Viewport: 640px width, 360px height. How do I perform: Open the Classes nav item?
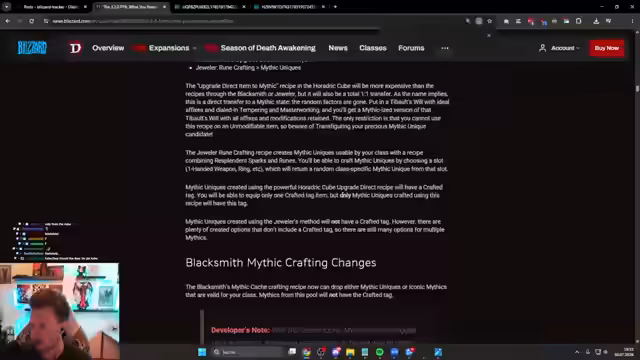(373, 48)
